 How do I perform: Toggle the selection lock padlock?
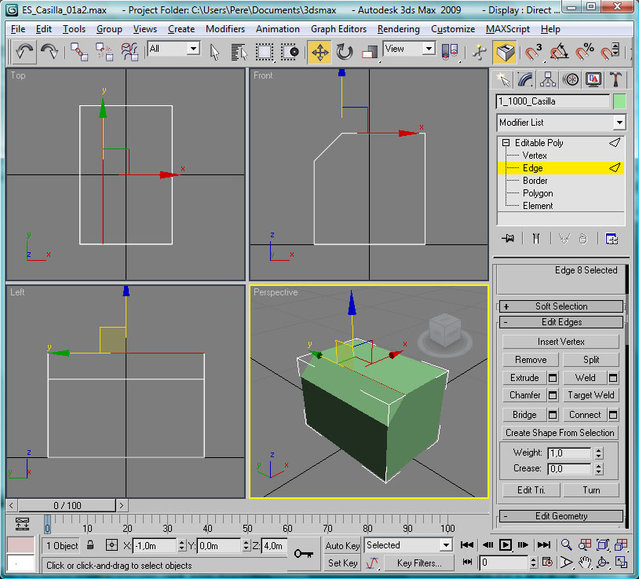[91, 546]
